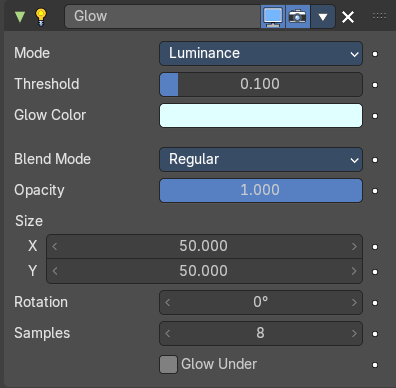
Task: Animate Opacity keyframe dot
Action: tap(375, 191)
